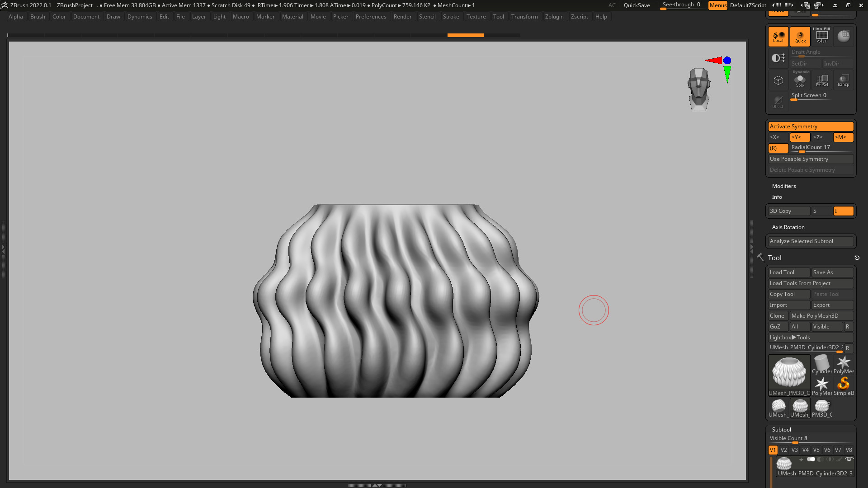
Task: Click the wireframe cube pivot icon
Action: pyautogui.click(x=778, y=80)
